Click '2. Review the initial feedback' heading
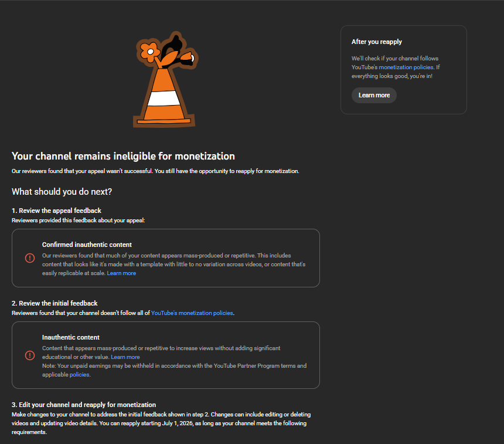504x444 pixels. point(55,303)
